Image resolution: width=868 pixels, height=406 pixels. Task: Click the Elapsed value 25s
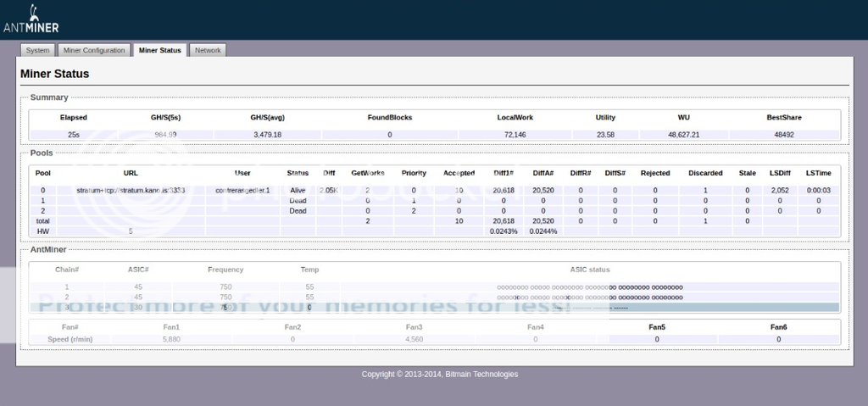(74, 135)
